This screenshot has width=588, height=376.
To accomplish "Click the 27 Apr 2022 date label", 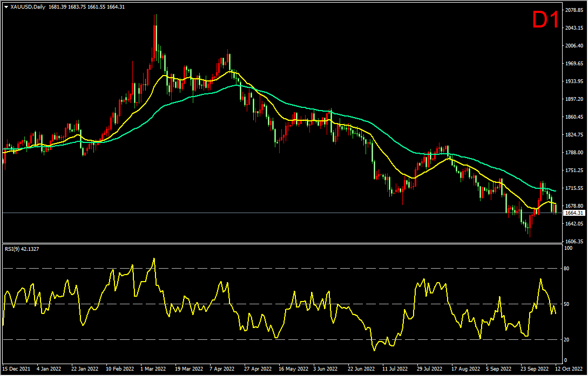I will click(258, 369).
